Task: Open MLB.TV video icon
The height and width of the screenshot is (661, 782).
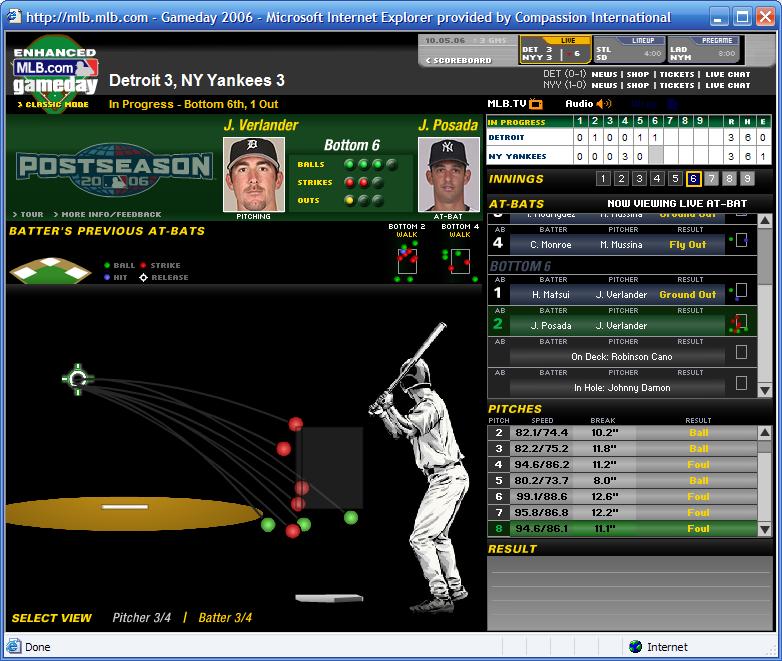Action: point(536,104)
